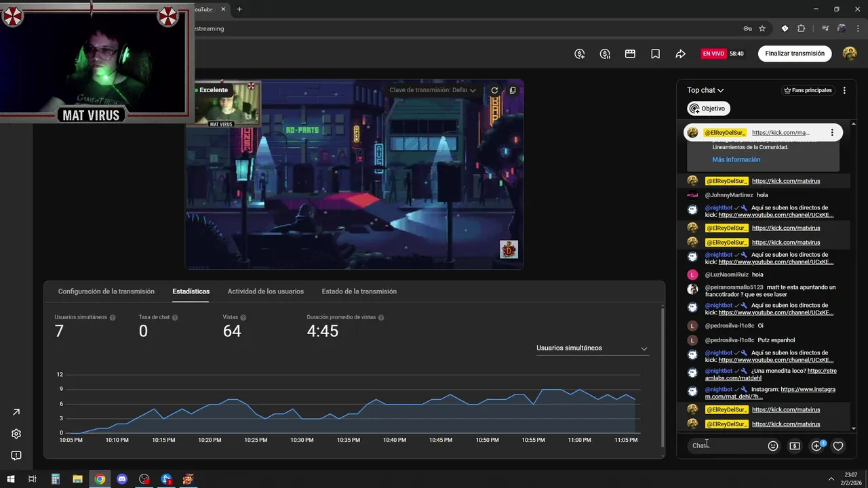The height and width of the screenshot is (488, 868).
Task: Open the chat panel three-dot menu
Action: [844, 90]
